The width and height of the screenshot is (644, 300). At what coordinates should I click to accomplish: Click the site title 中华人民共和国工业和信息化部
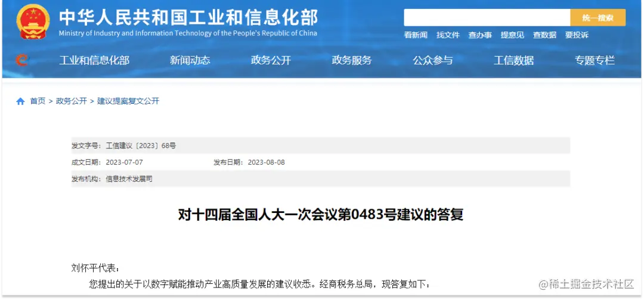point(188,17)
